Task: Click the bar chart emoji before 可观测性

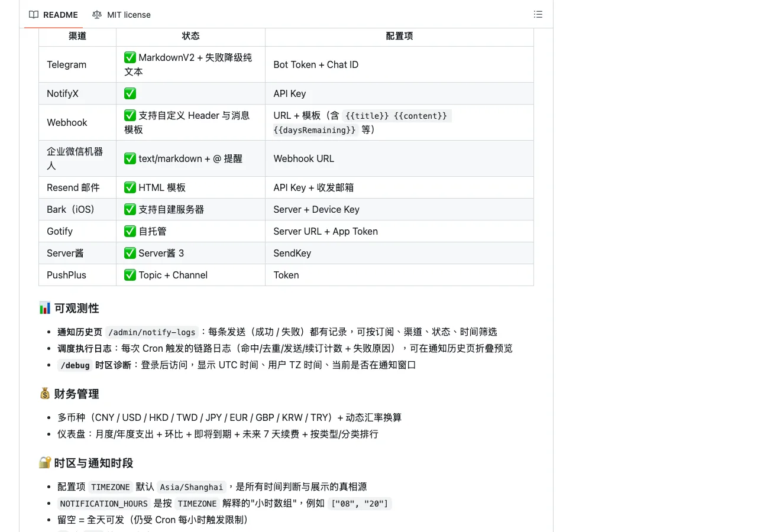Action: coord(45,308)
